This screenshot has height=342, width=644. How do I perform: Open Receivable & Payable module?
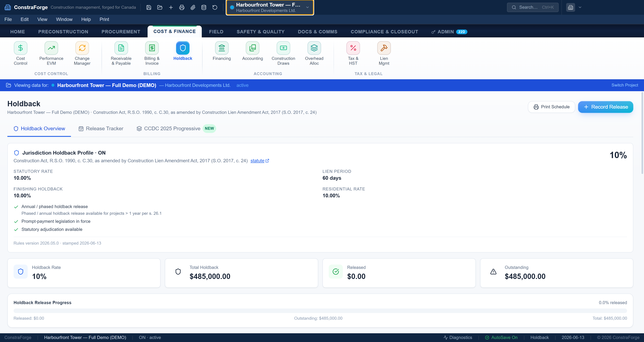click(121, 53)
